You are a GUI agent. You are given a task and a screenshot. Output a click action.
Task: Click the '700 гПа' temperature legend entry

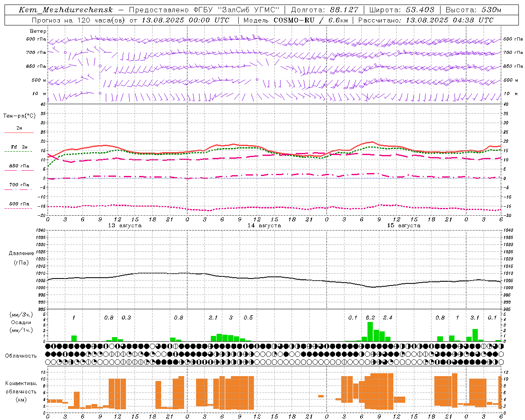coord(19,185)
